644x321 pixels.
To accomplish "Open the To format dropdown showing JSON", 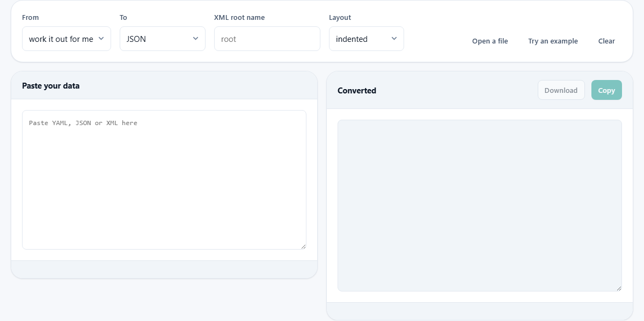I will 163,39.
